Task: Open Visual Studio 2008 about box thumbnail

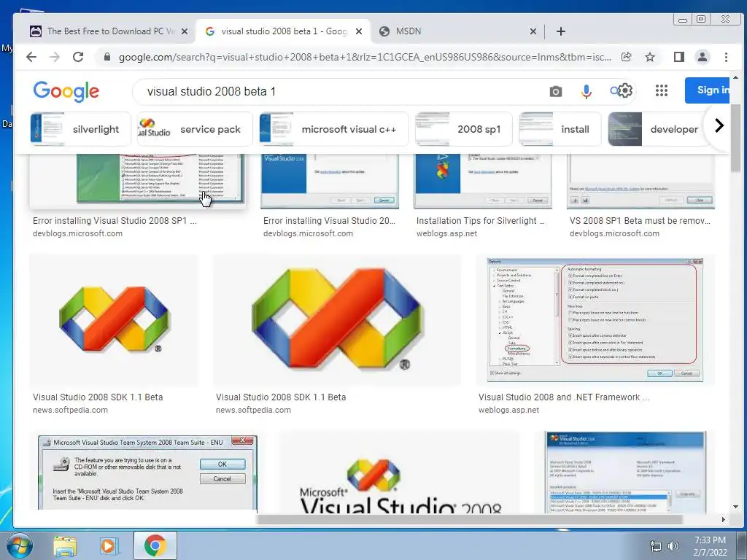Action: pyautogui.click(x=625, y=472)
